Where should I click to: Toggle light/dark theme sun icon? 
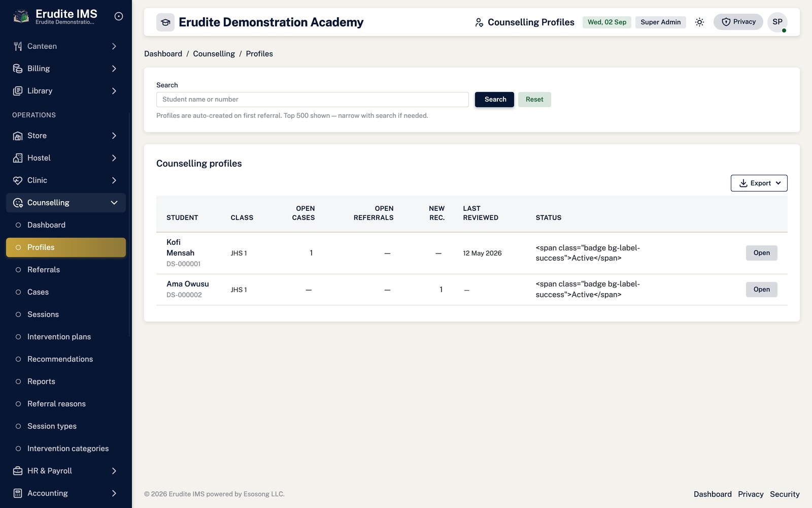tap(699, 22)
